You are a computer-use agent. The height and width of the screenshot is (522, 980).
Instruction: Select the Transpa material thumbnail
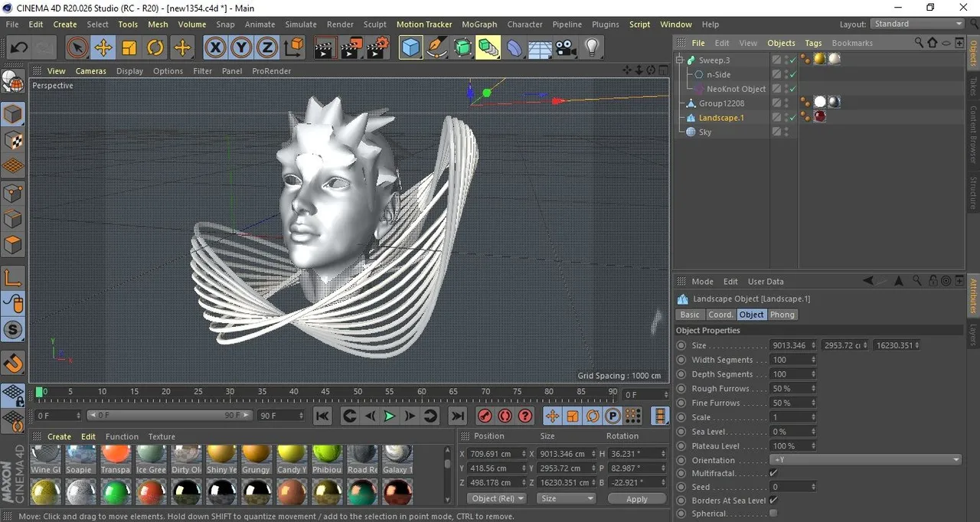(115, 459)
